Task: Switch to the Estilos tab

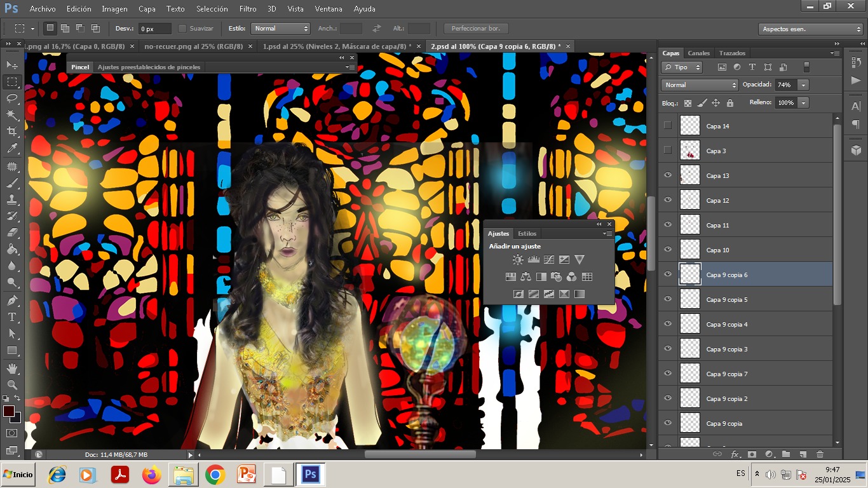Action: [527, 234]
